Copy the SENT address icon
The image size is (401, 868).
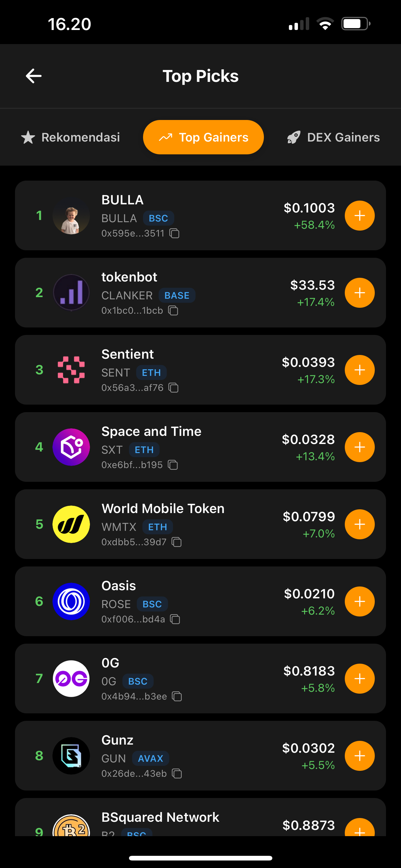173,387
